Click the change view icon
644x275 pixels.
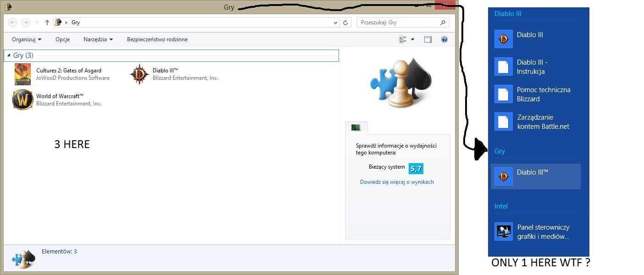click(x=403, y=39)
